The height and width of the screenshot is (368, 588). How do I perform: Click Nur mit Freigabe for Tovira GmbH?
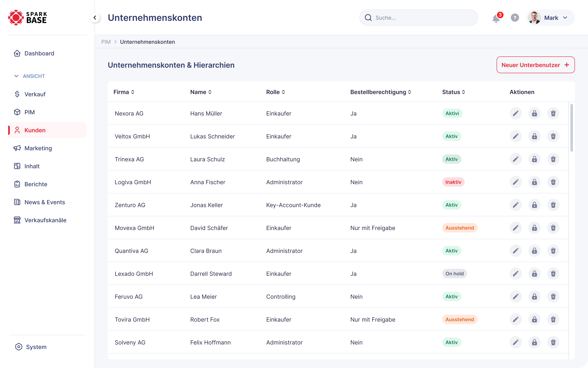pos(373,320)
